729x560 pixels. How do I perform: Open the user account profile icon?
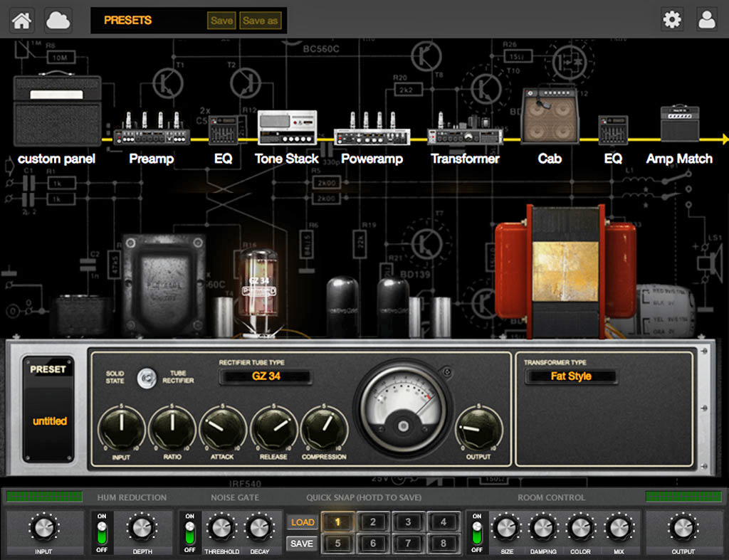coord(707,20)
